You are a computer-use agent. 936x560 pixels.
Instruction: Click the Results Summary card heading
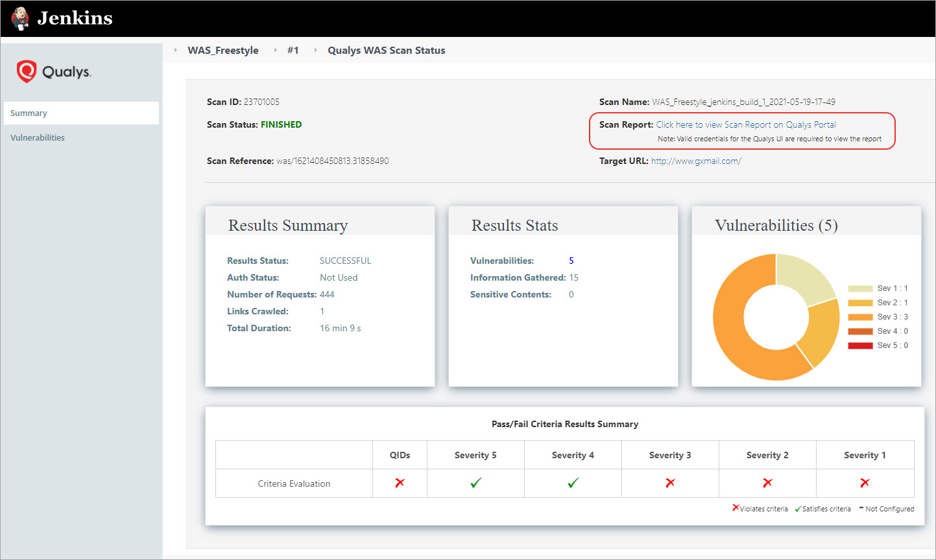coord(288,226)
